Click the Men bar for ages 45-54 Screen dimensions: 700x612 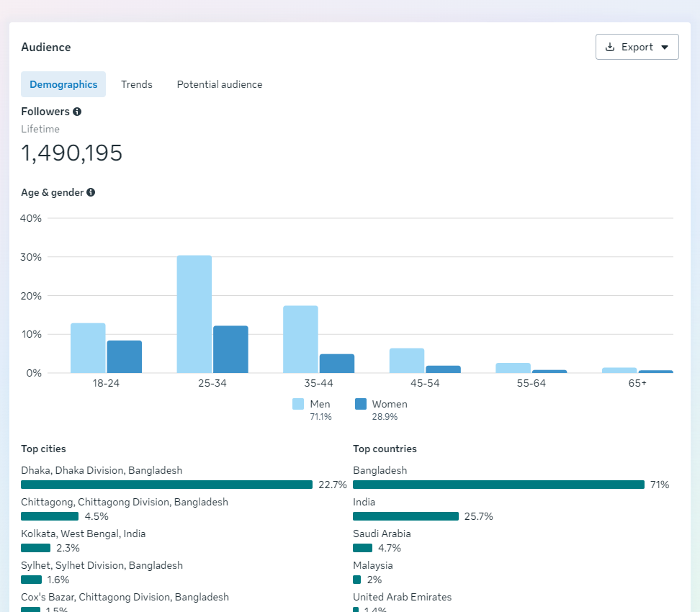tap(407, 361)
